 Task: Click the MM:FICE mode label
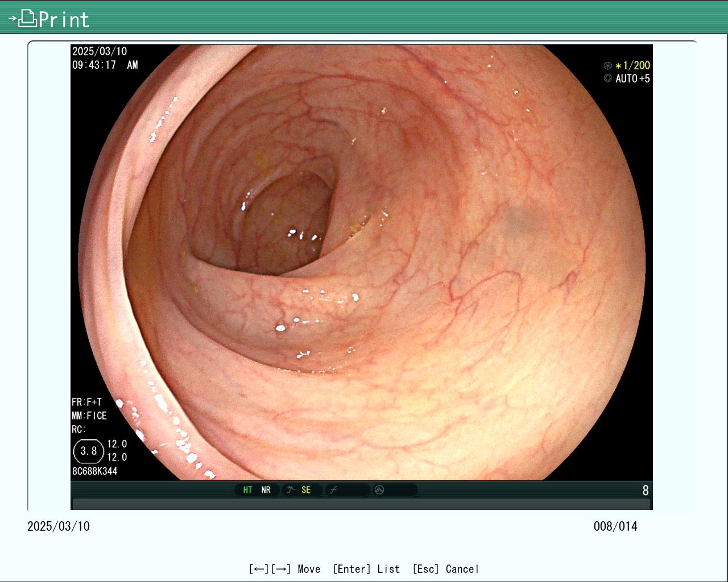click(x=89, y=415)
